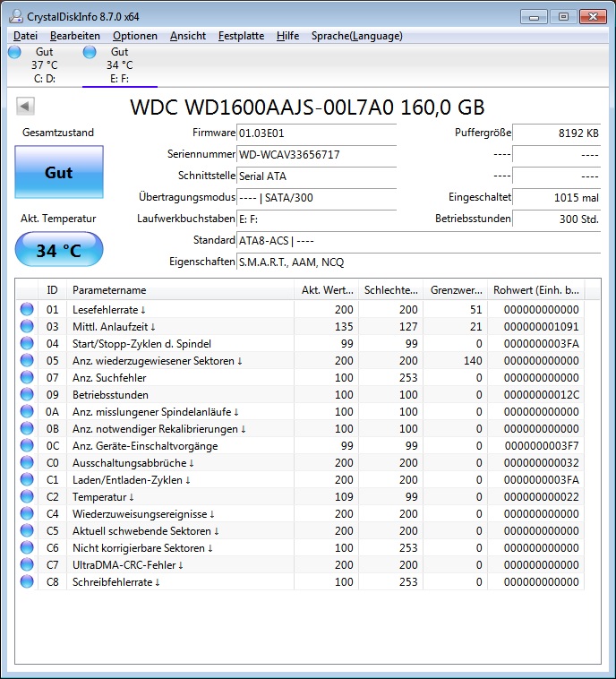
Task: Click the Eingeschaltet field 1015 mal
Action: coord(557,197)
